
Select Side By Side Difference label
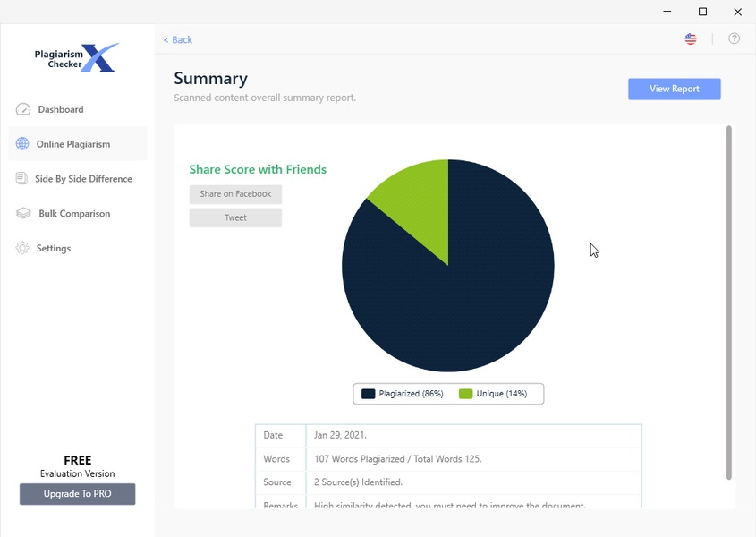click(x=83, y=179)
